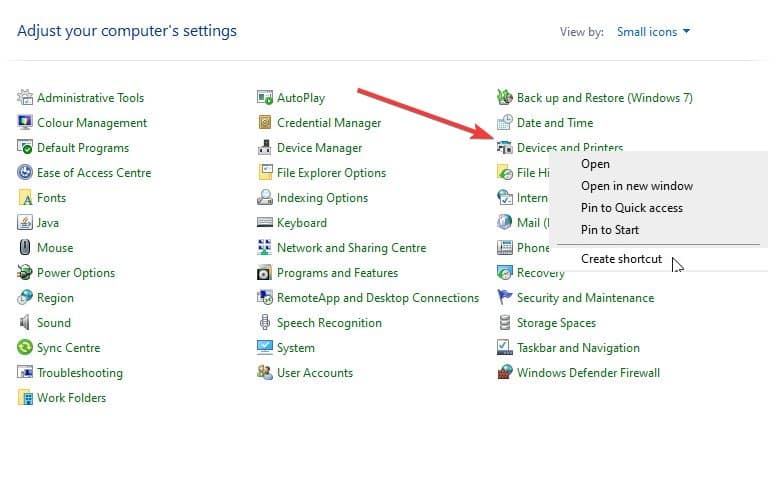Click the Network and Sharing Centre icon
The width and height of the screenshot is (775, 493).
click(264, 247)
